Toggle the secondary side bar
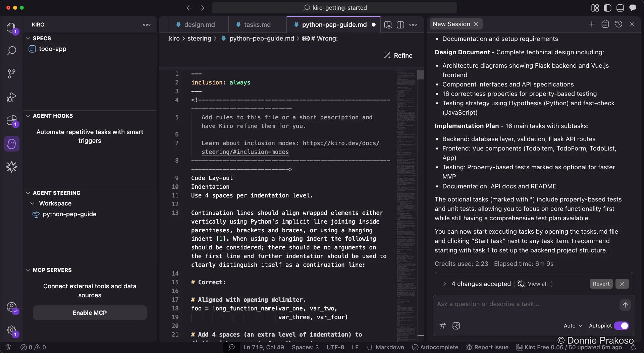The height and width of the screenshot is (353, 644). pyautogui.click(x=607, y=8)
